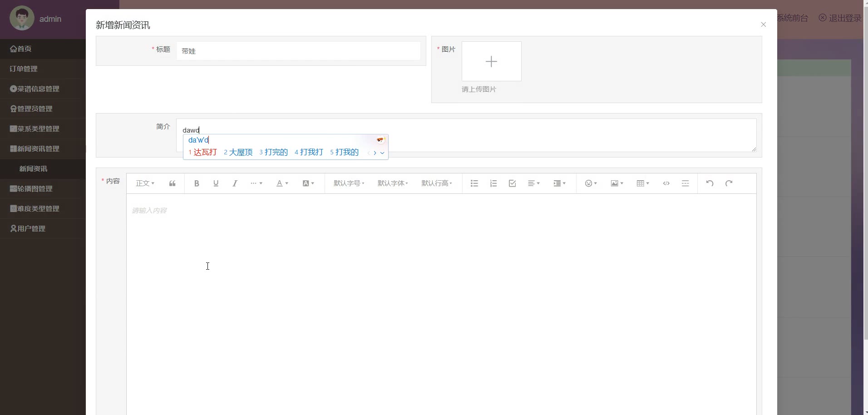Open the insert image dropdown
The height and width of the screenshot is (415, 868).
click(617, 183)
